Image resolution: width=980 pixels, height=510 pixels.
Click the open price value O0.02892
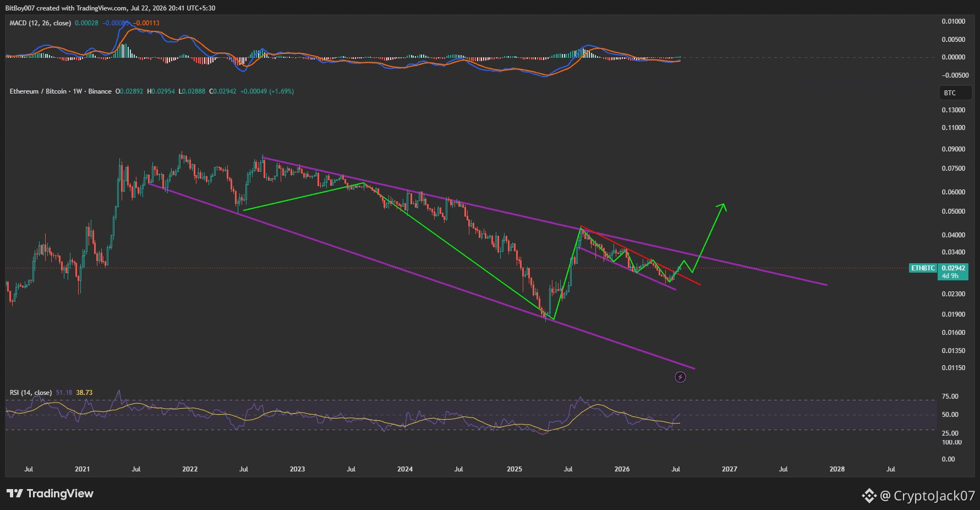[x=129, y=91]
